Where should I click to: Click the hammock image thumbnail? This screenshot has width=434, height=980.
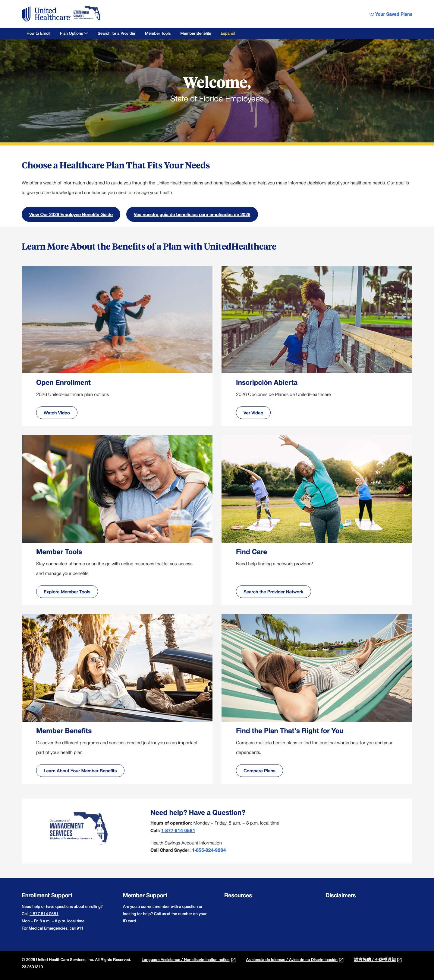tap(316, 668)
